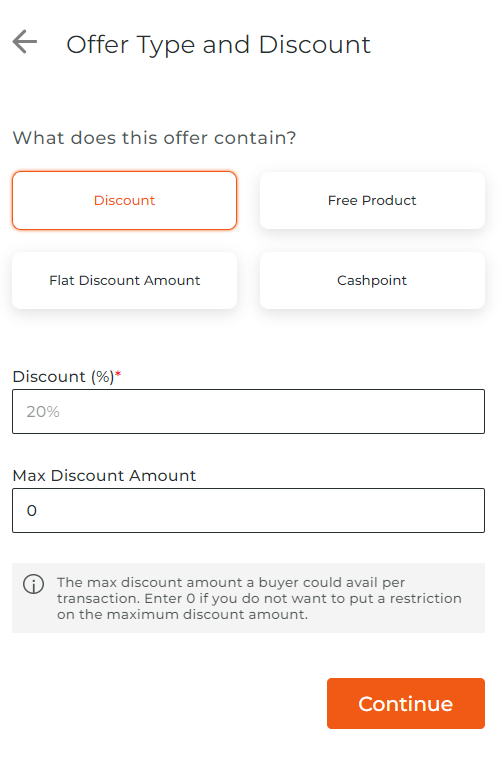Select the Discount offer type

[x=125, y=201]
